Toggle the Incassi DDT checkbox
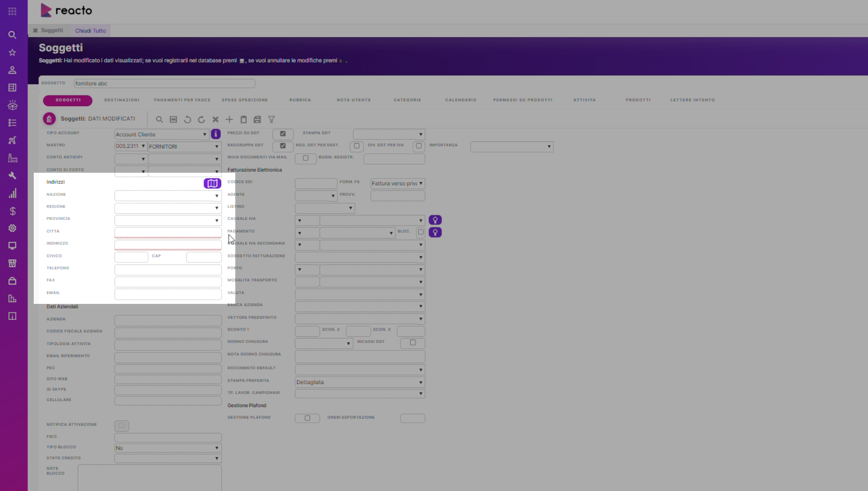The width and height of the screenshot is (868, 491). (x=413, y=343)
